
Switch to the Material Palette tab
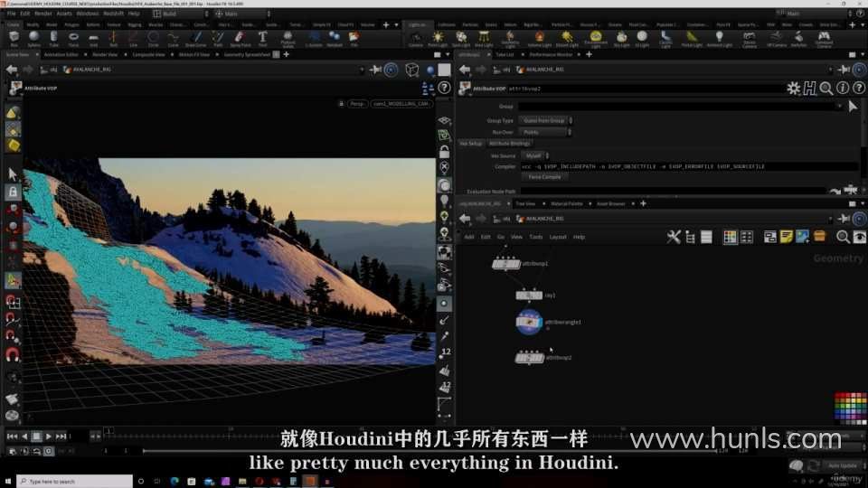coord(567,204)
